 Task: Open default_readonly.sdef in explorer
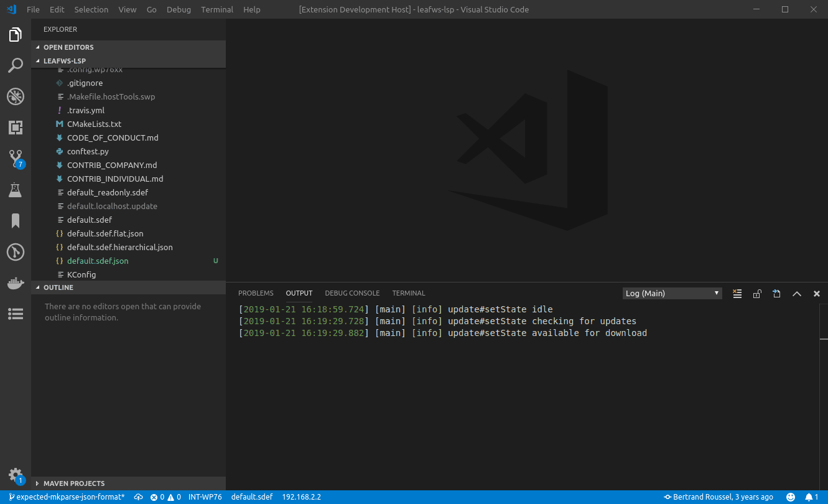(128, 192)
